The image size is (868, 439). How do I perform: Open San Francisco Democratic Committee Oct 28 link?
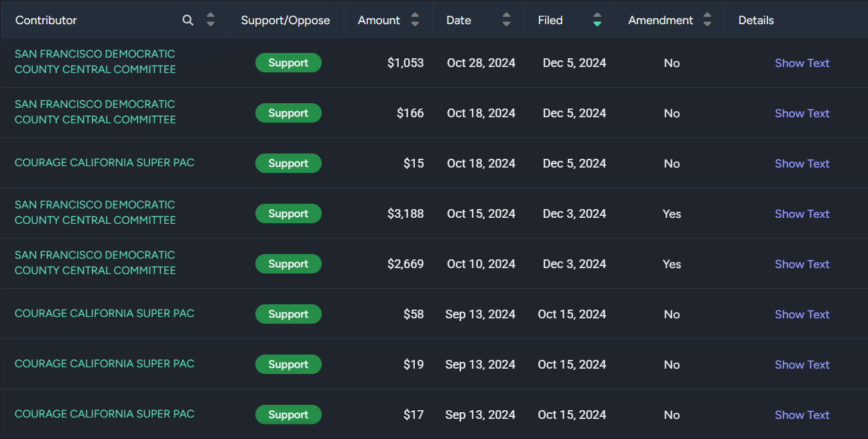pyautogui.click(x=95, y=62)
